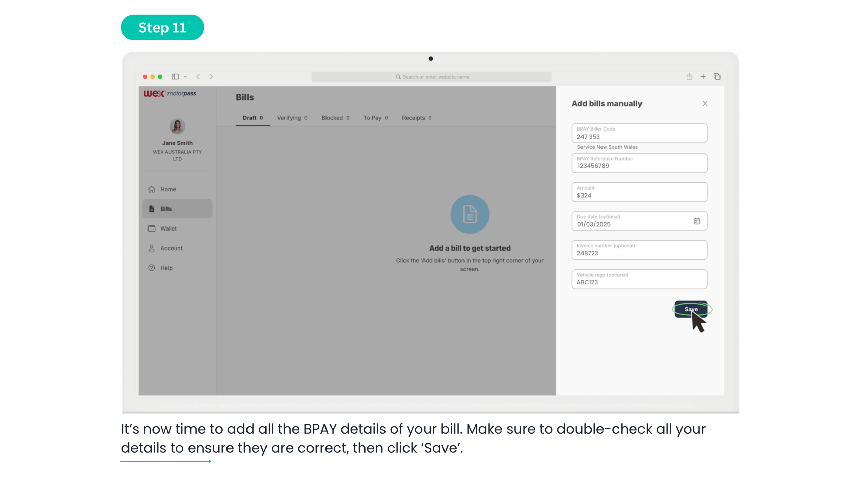Close the Add bills manually panel
Screen dimensions: 868x495
[705, 104]
